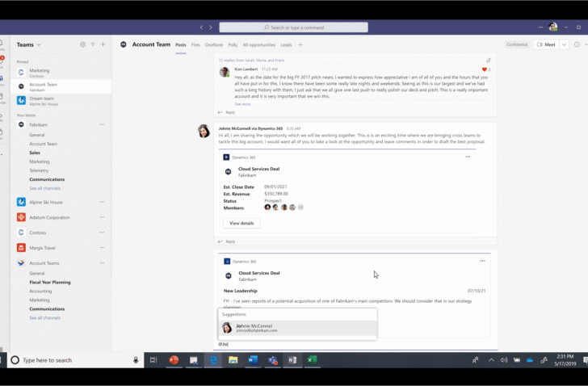Image resolution: width=588 pixels, height=386 pixels.
Task: Open the Teams header dropdown chevron
Action: tap(39, 45)
